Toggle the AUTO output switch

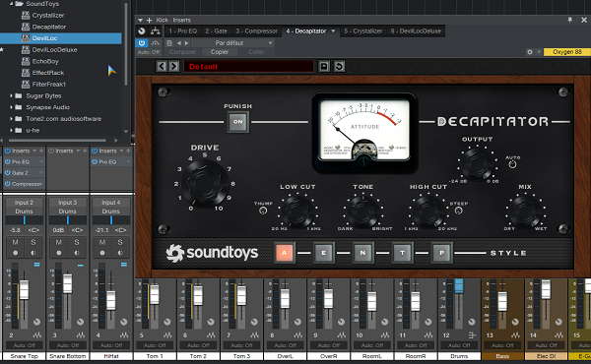click(x=512, y=164)
